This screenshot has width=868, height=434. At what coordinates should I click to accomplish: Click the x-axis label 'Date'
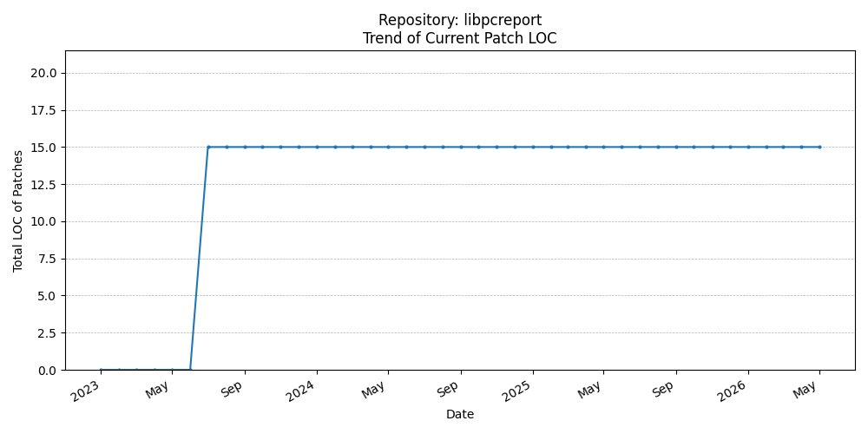pos(460,414)
